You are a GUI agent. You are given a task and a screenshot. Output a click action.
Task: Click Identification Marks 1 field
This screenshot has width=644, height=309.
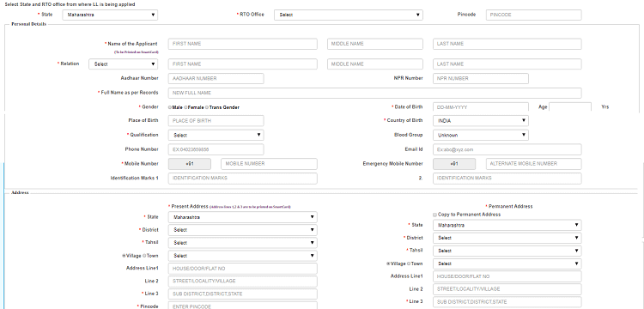point(243,178)
